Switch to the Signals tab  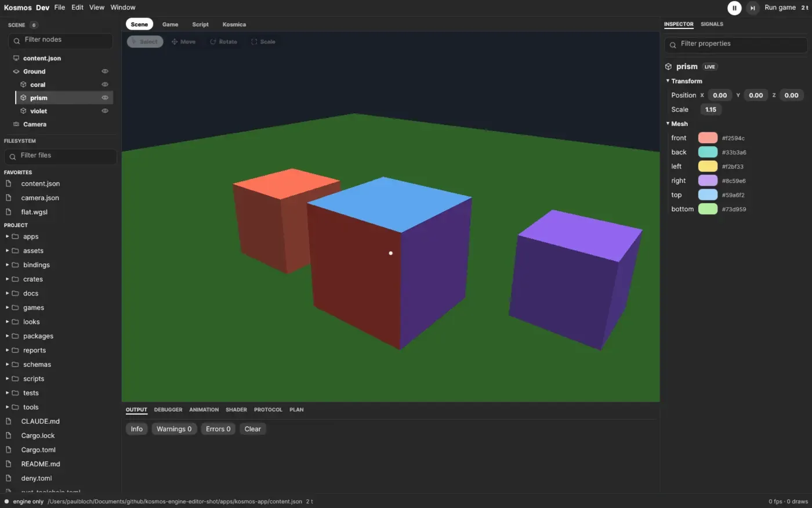point(712,24)
